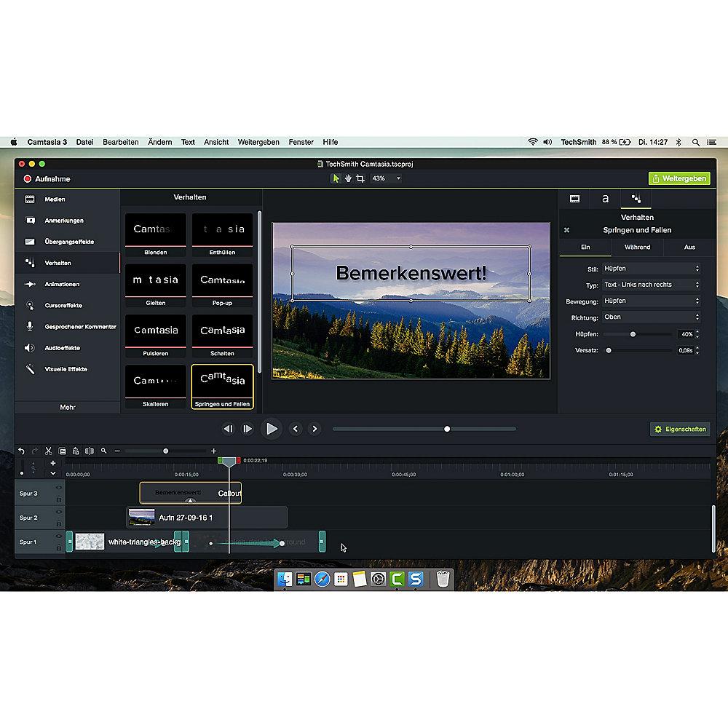728x728 pixels.
Task: Expand the Typ dropdown menu
Action: pyautogui.click(x=651, y=285)
